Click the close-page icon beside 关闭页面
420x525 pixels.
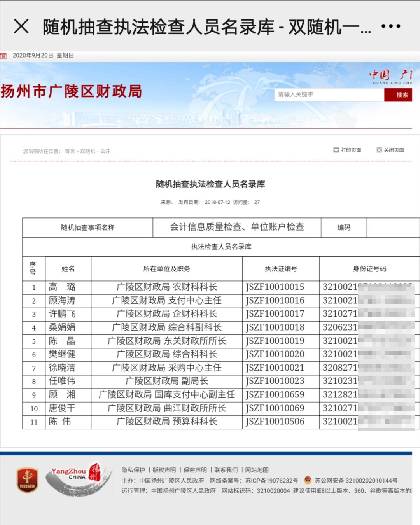[x=378, y=149]
